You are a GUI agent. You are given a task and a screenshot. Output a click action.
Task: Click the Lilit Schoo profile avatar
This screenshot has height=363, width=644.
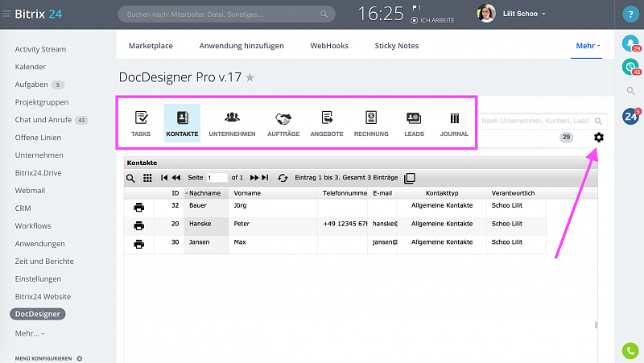(x=486, y=13)
